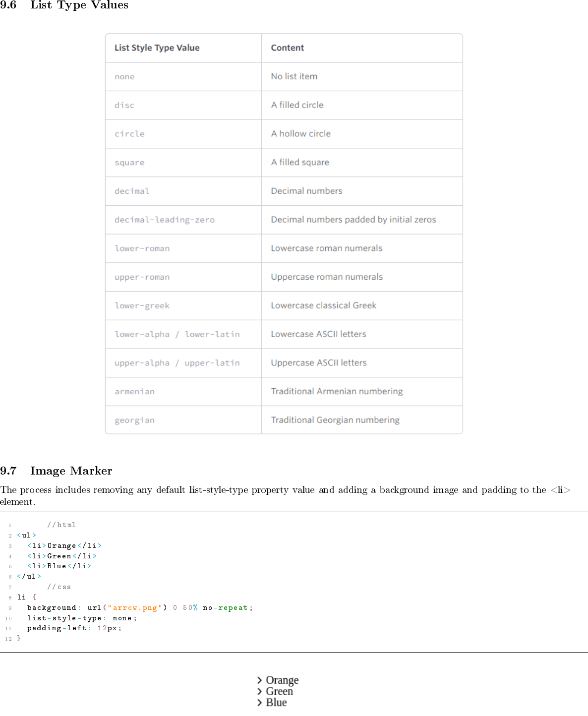Click the arrow marker beside Green

point(259,692)
